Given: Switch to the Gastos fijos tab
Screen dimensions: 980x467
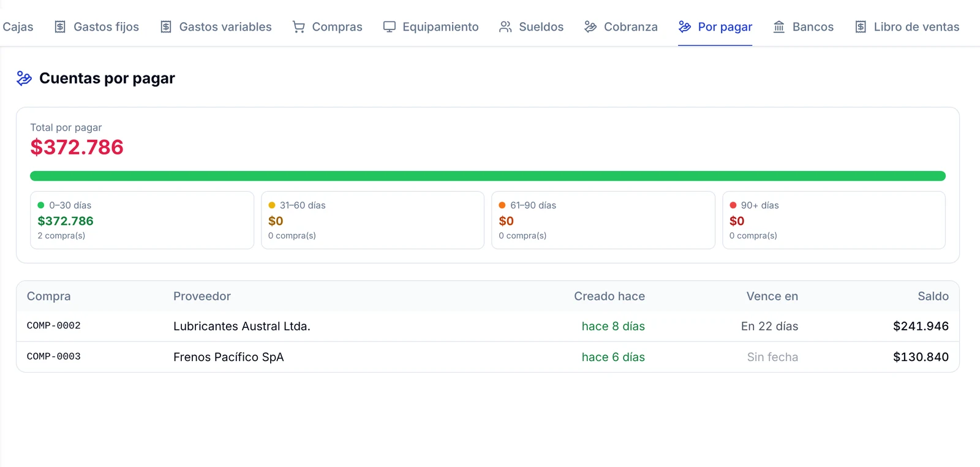Looking at the screenshot, I should coord(96,27).
